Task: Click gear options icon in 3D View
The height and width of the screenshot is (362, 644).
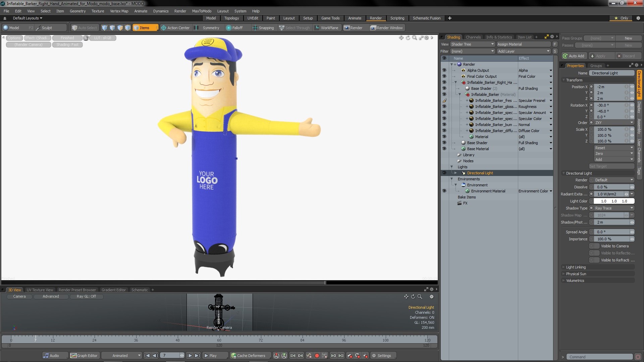Action: point(432,297)
